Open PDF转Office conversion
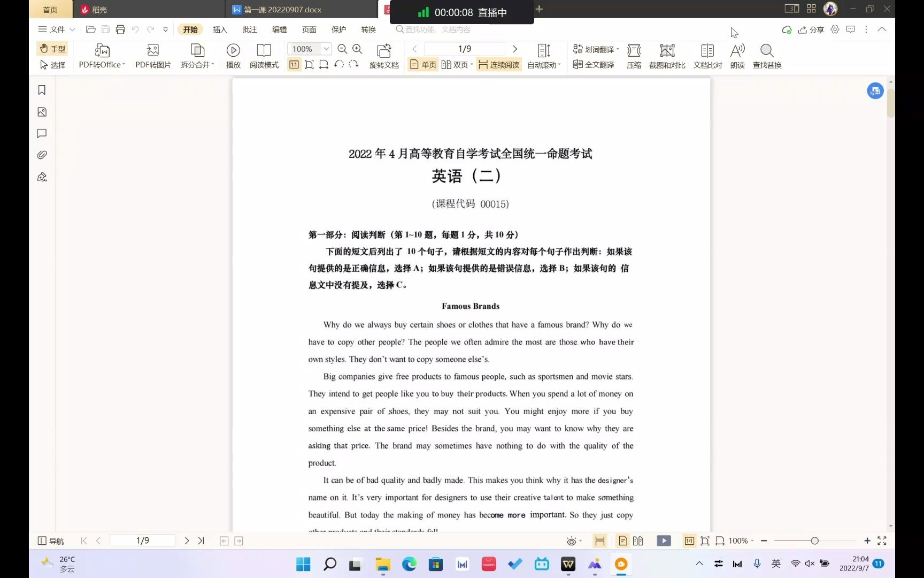 click(102, 56)
